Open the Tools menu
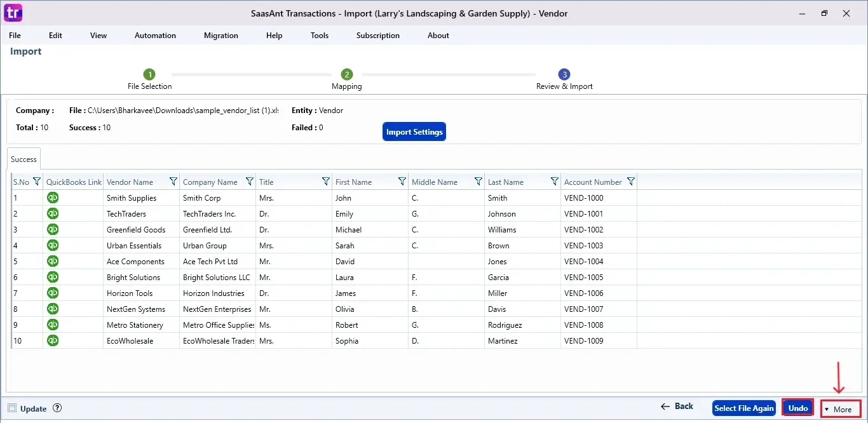The width and height of the screenshot is (868, 423). (320, 36)
